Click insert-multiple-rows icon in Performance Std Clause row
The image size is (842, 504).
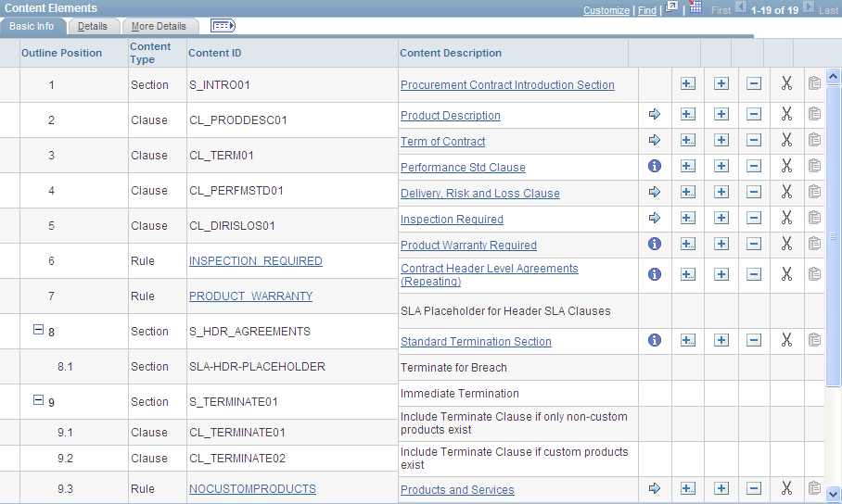click(687, 167)
